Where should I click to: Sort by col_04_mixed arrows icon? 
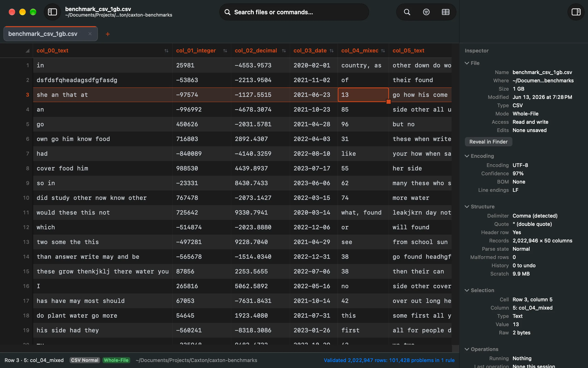click(x=383, y=51)
